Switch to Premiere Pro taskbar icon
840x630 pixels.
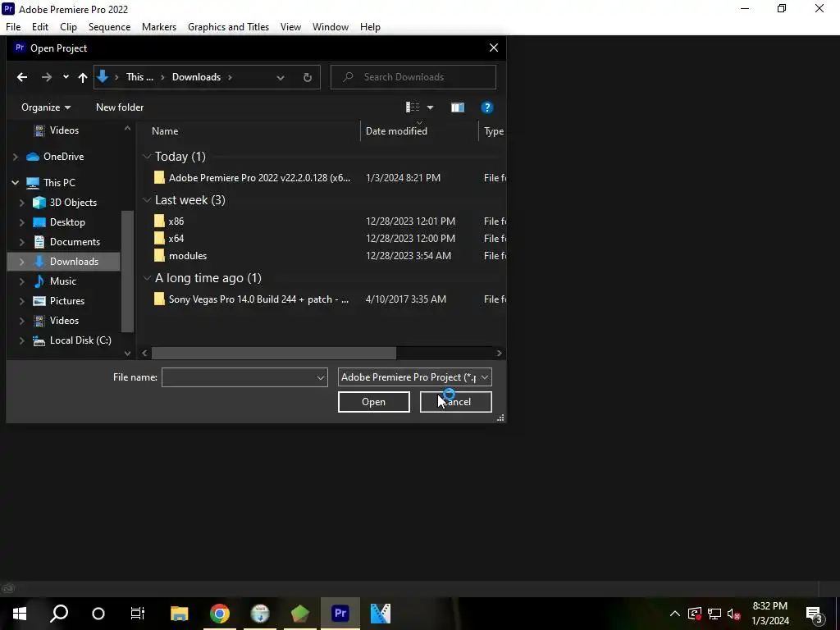[340, 614]
